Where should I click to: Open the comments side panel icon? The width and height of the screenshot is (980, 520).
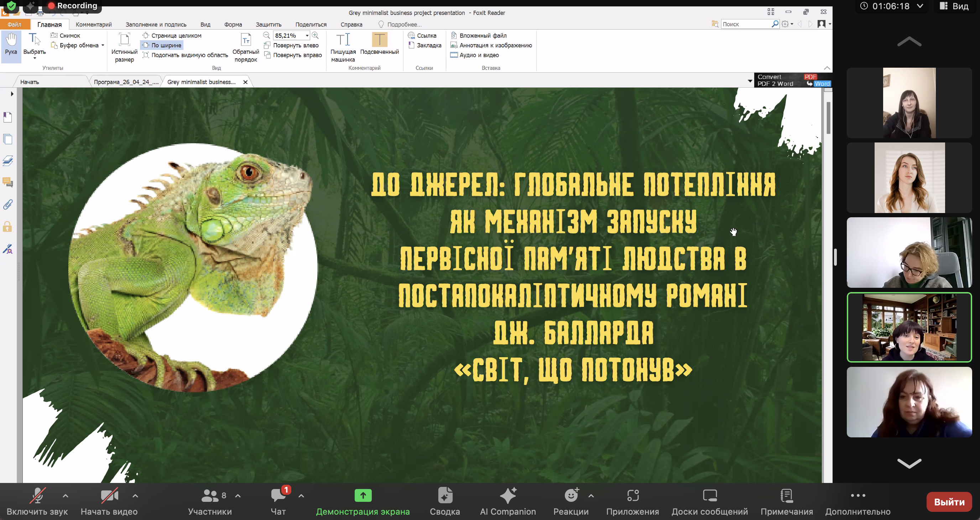click(x=7, y=183)
